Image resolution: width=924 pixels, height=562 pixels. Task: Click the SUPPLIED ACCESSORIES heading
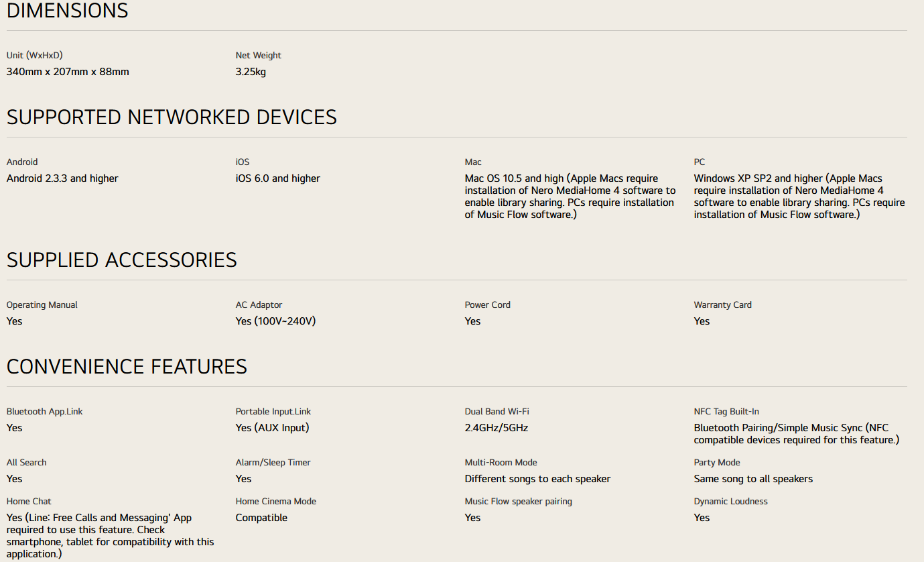click(121, 260)
